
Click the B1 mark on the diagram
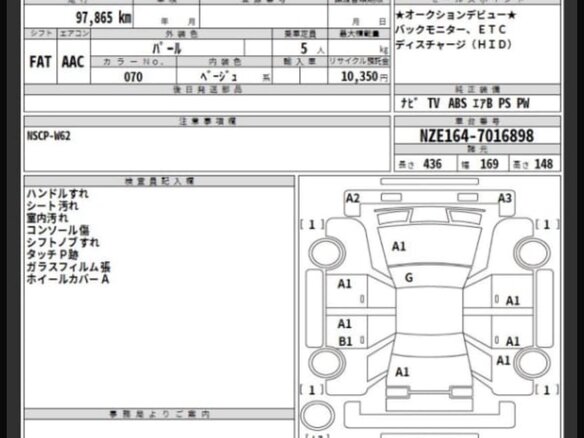pos(345,341)
